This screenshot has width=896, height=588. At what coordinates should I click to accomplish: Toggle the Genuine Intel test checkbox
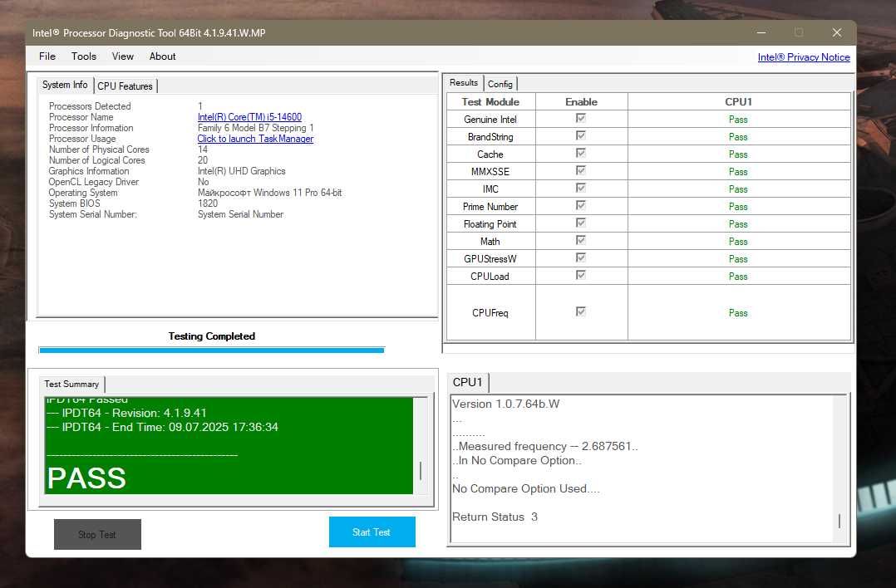coord(580,118)
